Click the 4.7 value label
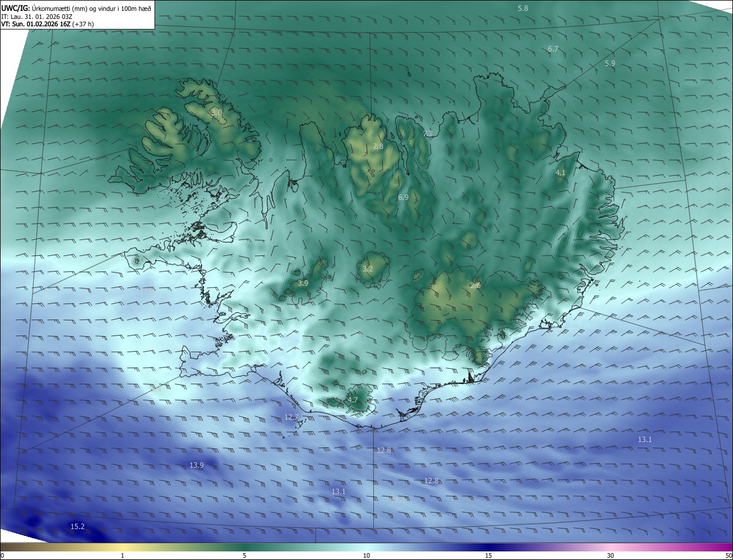Image resolution: width=733 pixels, height=560 pixels. (353, 400)
